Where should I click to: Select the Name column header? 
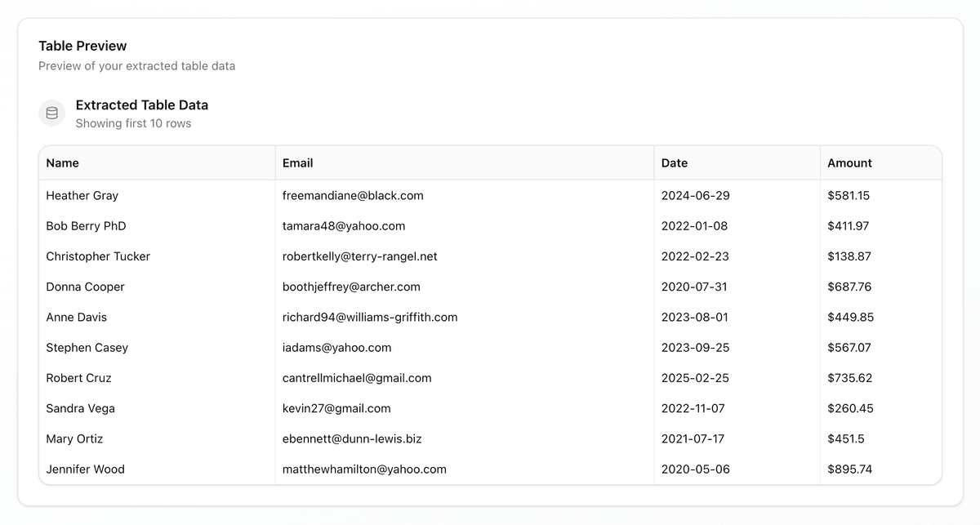tap(62, 162)
